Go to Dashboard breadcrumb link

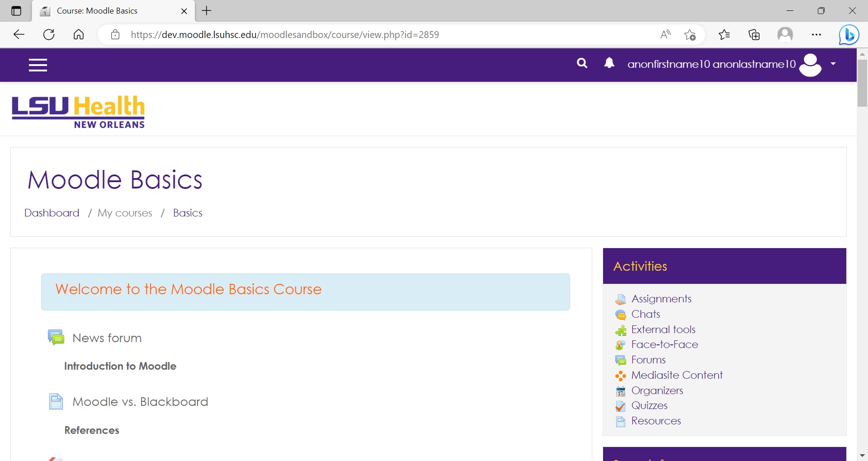52,213
